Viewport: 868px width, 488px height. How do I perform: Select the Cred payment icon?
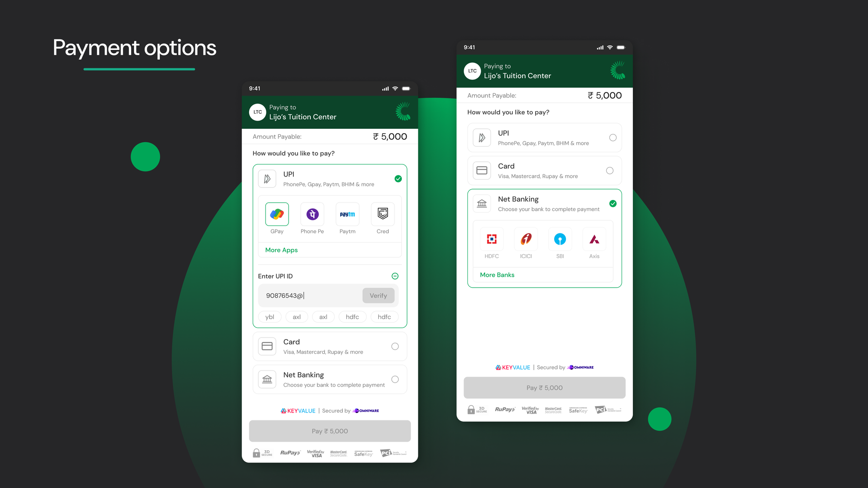tap(381, 214)
